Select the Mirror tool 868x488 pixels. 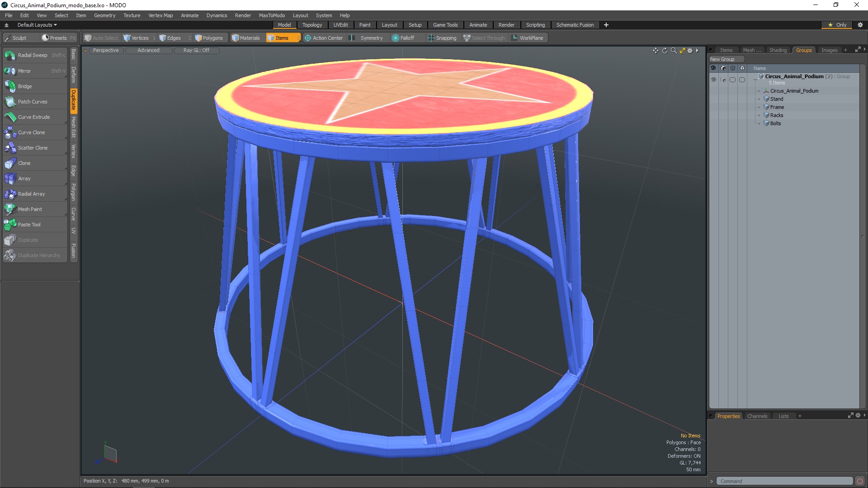pyautogui.click(x=23, y=70)
